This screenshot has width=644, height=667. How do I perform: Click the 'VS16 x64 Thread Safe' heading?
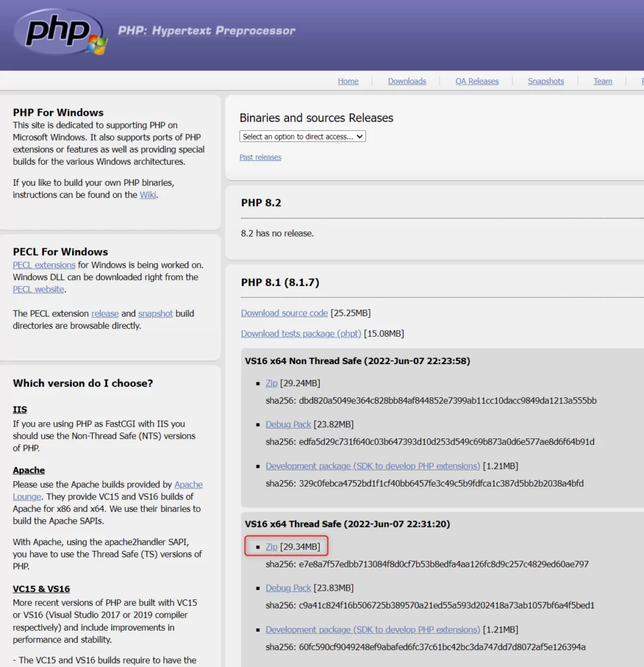pyautogui.click(x=347, y=524)
